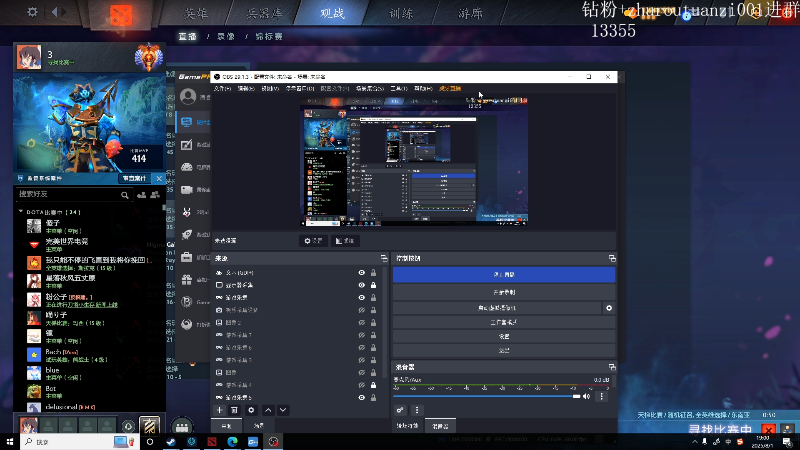800x450 pixels.
Task: Open advanced audio properties gears icon
Action: pos(400,410)
